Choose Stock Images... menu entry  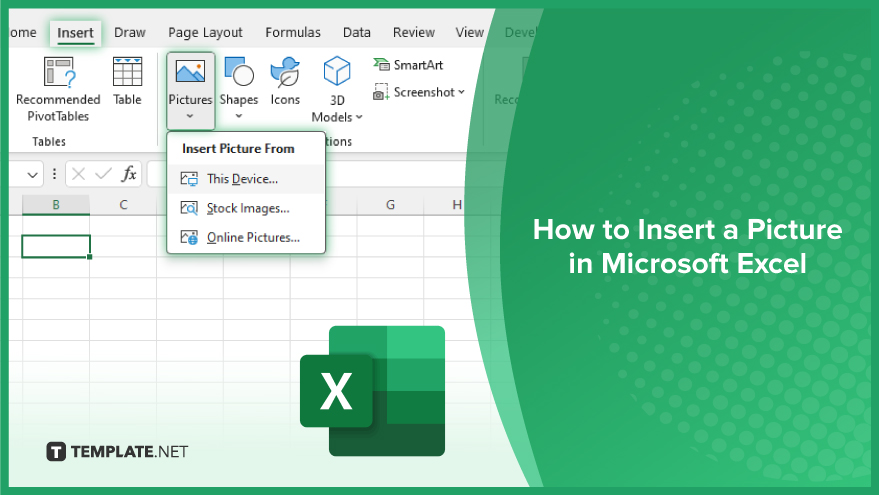point(246,208)
